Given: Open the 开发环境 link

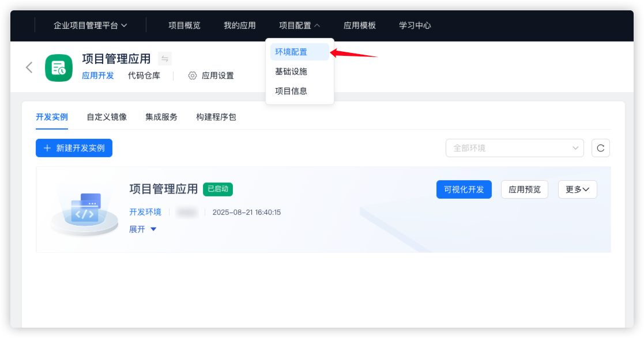Looking at the screenshot, I should point(145,212).
